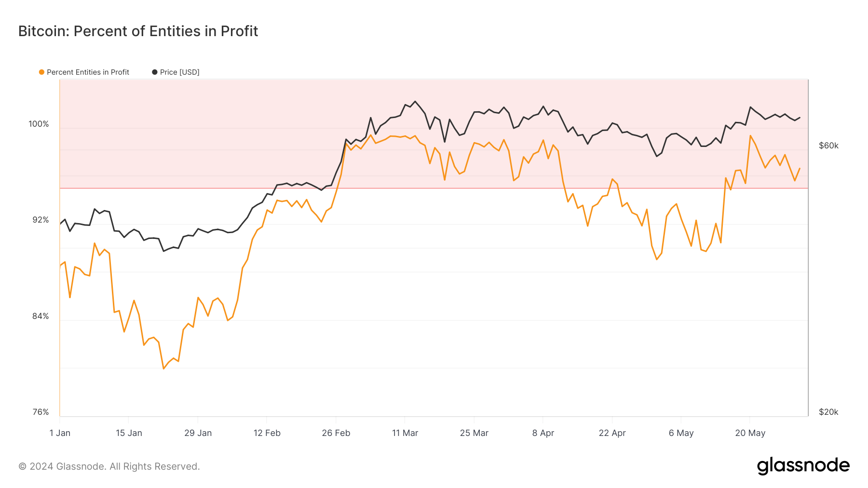Select the 26 Feb date label

coord(336,433)
